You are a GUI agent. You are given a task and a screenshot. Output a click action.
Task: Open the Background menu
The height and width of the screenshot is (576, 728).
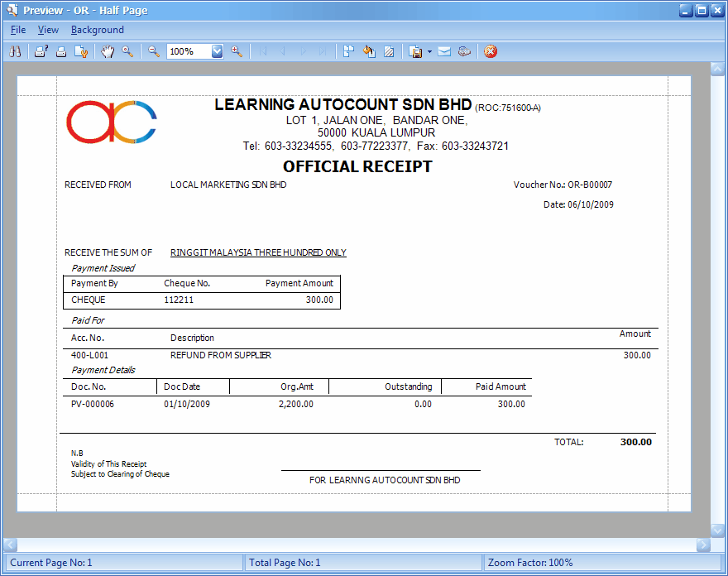click(98, 30)
